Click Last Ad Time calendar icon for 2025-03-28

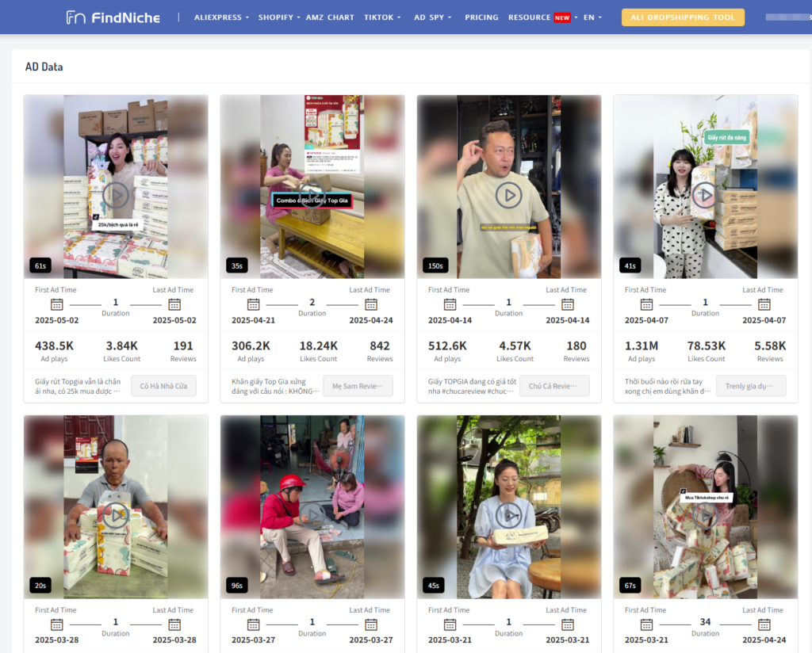[x=174, y=624]
